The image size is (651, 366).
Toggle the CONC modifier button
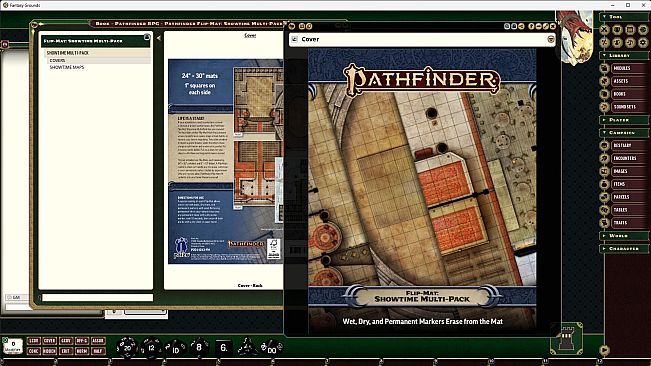pyautogui.click(x=33, y=351)
